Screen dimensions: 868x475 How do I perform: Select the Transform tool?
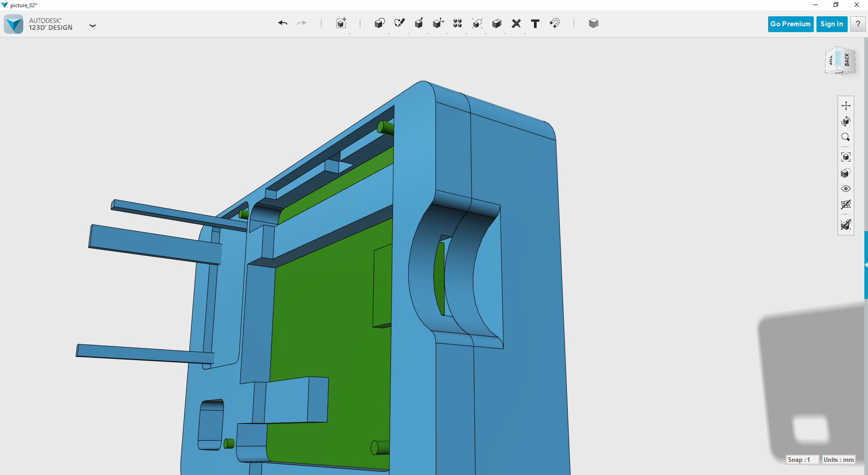point(340,23)
